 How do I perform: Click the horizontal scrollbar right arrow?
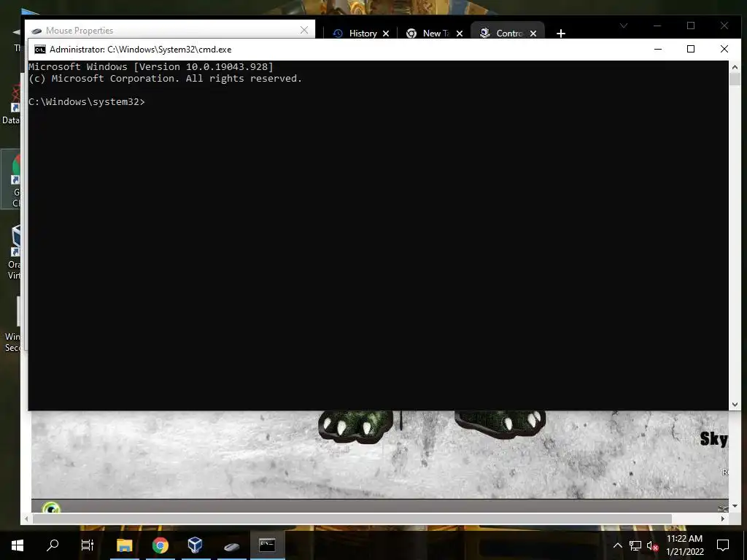click(723, 518)
